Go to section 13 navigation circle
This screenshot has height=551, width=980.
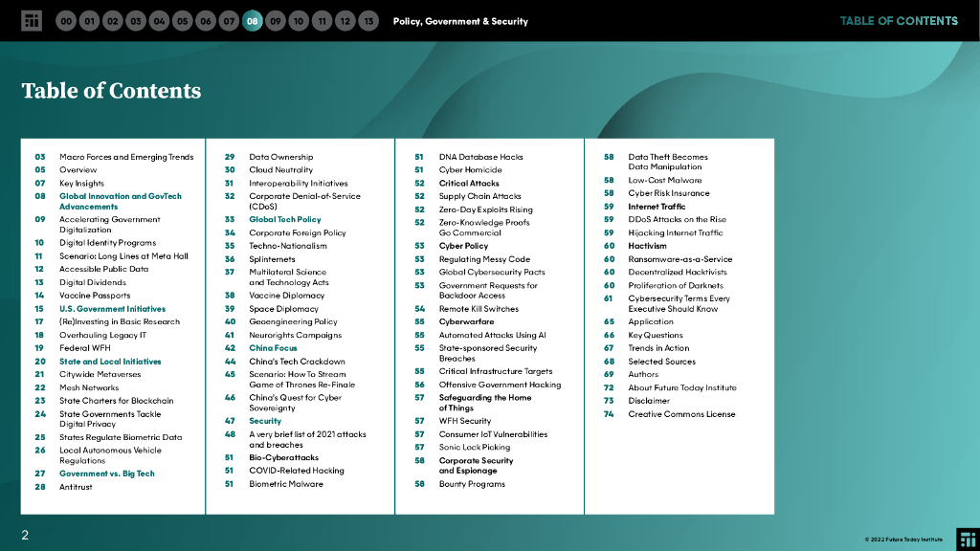click(368, 21)
